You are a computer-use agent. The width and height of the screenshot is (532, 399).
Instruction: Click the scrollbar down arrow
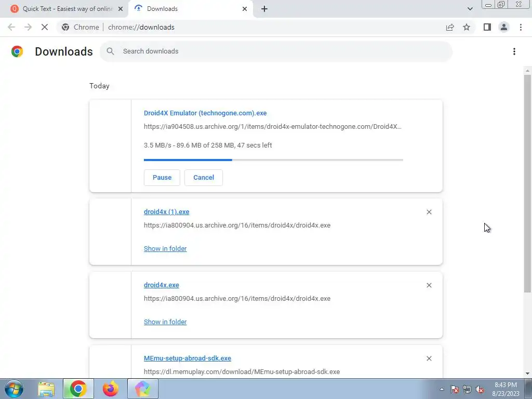pos(527,374)
